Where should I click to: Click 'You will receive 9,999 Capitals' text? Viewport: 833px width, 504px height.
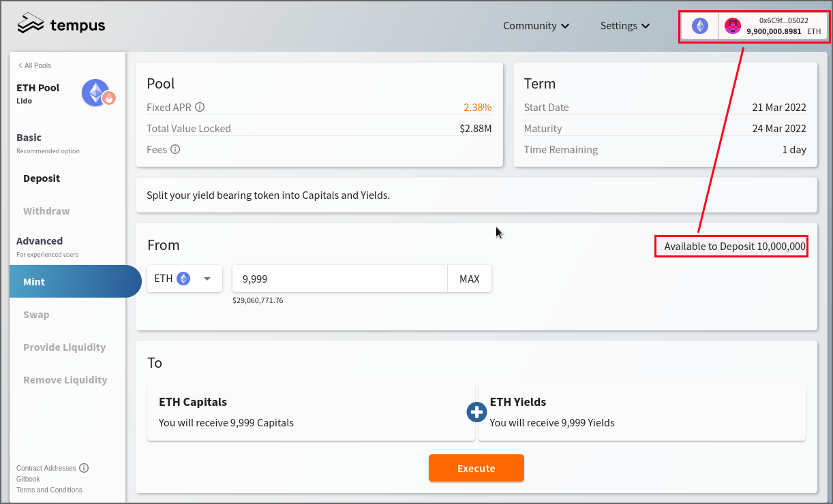(226, 422)
